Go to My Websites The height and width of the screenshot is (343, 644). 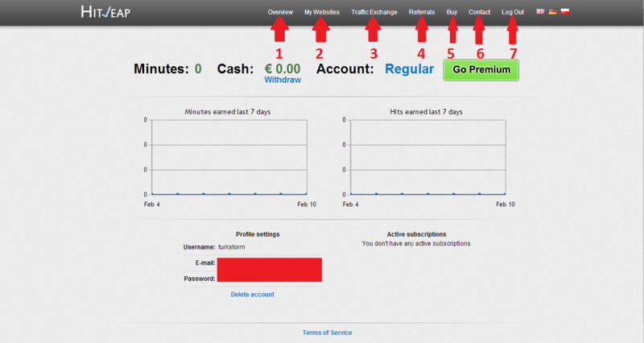pyautogui.click(x=321, y=12)
